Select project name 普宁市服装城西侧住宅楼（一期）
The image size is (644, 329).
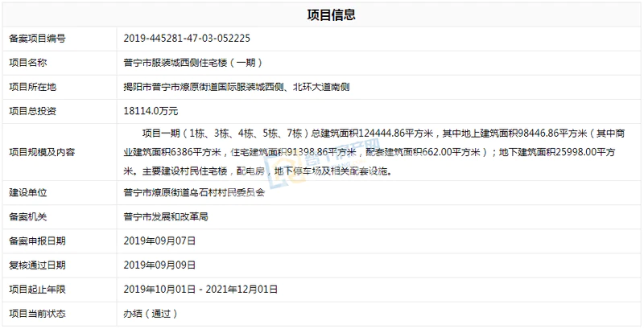(x=193, y=62)
